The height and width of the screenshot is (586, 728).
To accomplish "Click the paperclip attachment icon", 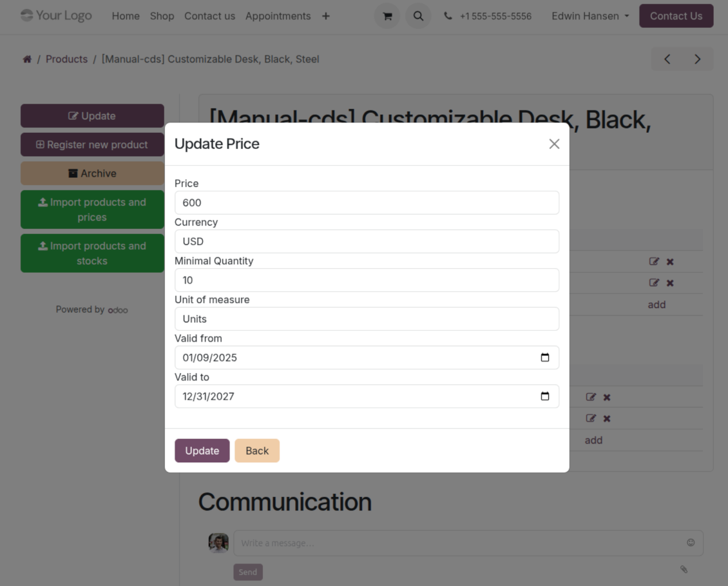I will point(684,569).
